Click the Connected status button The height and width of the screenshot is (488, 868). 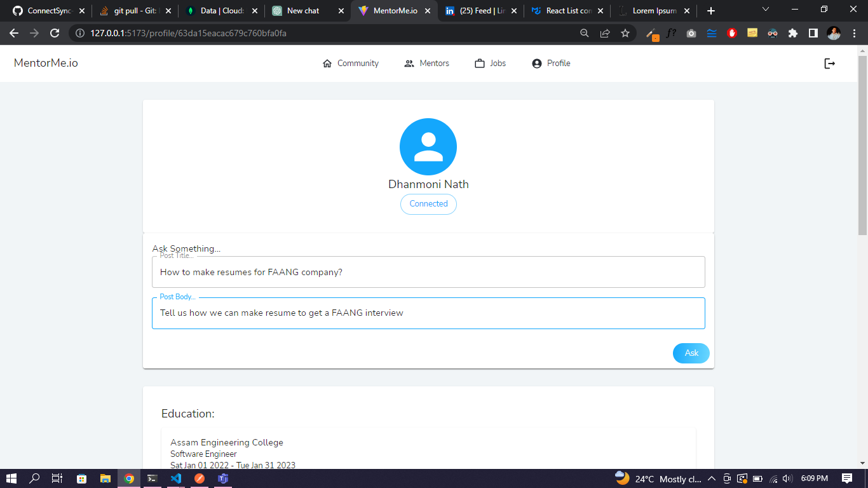click(x=428, y=204)
